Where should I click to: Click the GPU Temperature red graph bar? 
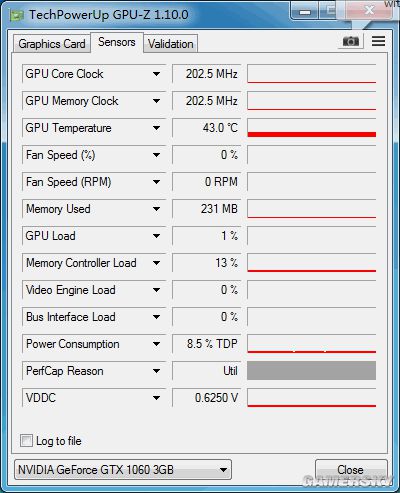click(312, 134)
